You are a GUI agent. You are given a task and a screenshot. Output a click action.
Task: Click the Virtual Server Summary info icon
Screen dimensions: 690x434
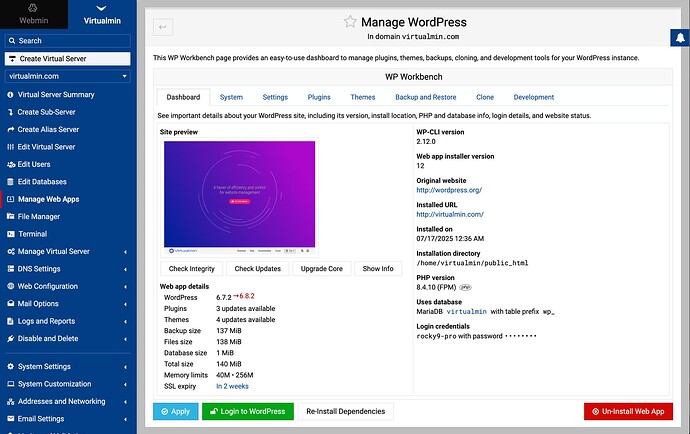11,95
